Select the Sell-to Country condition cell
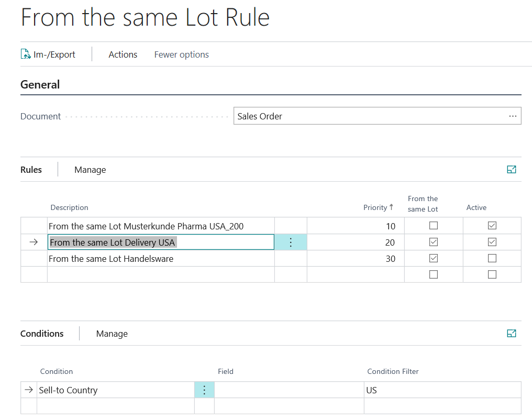The height and width of the screenshot is (420, 532). point(115,390)
